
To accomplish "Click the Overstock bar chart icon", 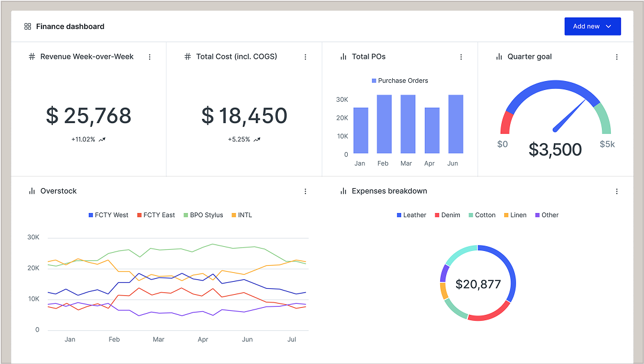I will tap(32, 191).
